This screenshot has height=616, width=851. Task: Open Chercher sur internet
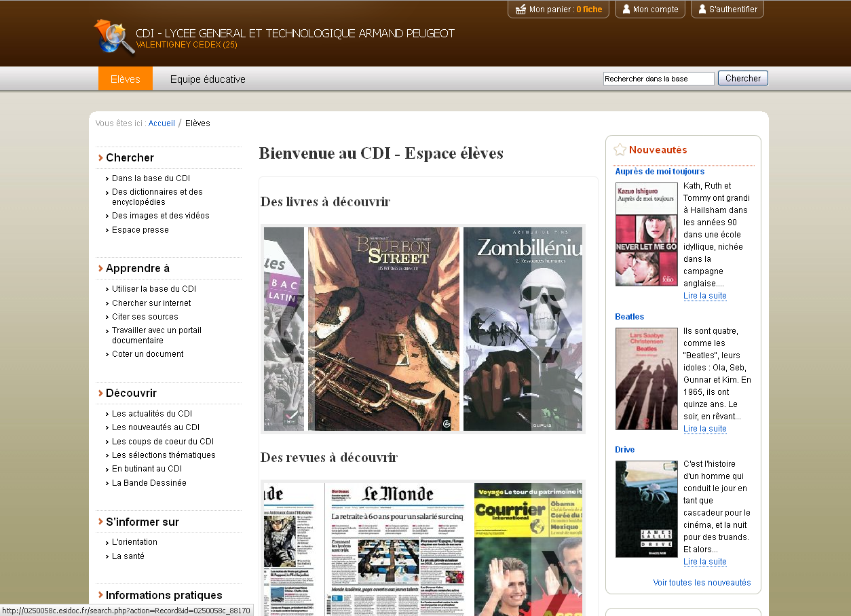[x=151, y=303]
